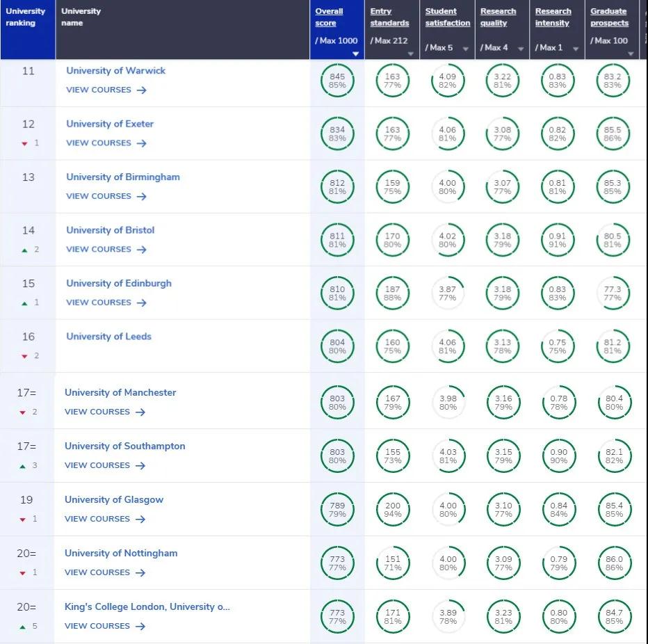Click arrow icon beside Warwick View Courses
The width and height of the screenshot is (648, 644).
pos(142,90)
